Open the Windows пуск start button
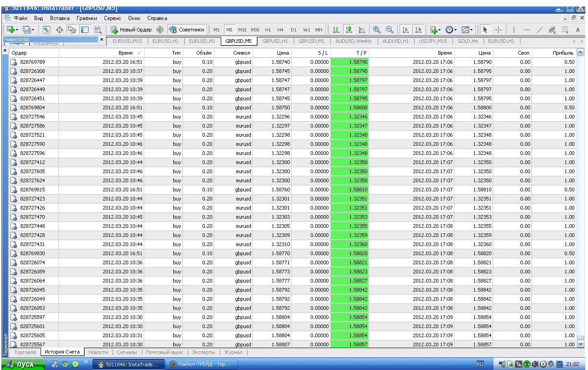 click(23, 365)
